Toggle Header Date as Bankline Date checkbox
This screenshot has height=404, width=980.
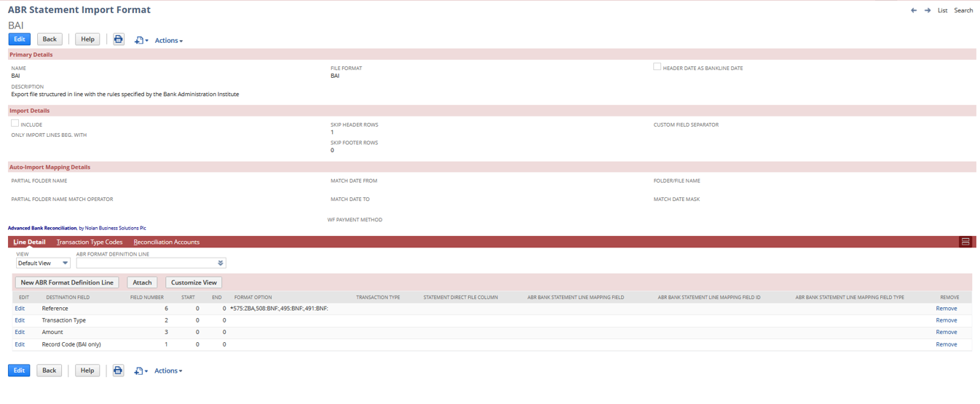[657, 67]
